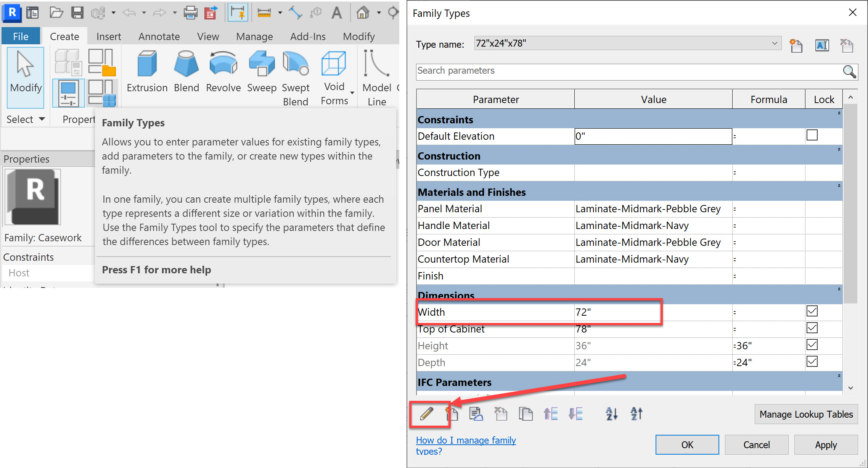
Task: Click the New Parameter icon
Action: click(452, 413)
